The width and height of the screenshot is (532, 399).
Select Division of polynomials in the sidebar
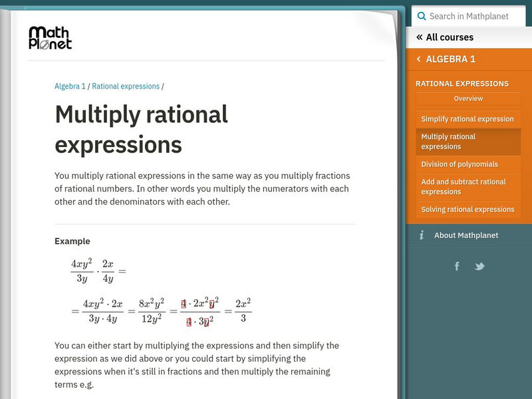[x=468, y=164]
